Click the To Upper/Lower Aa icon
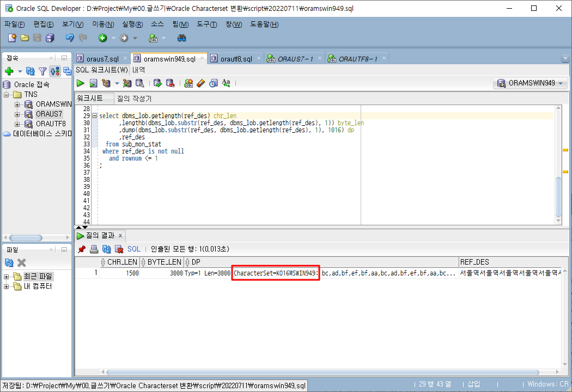This screenshot has height=392, width=572. (x=226, y=83)
